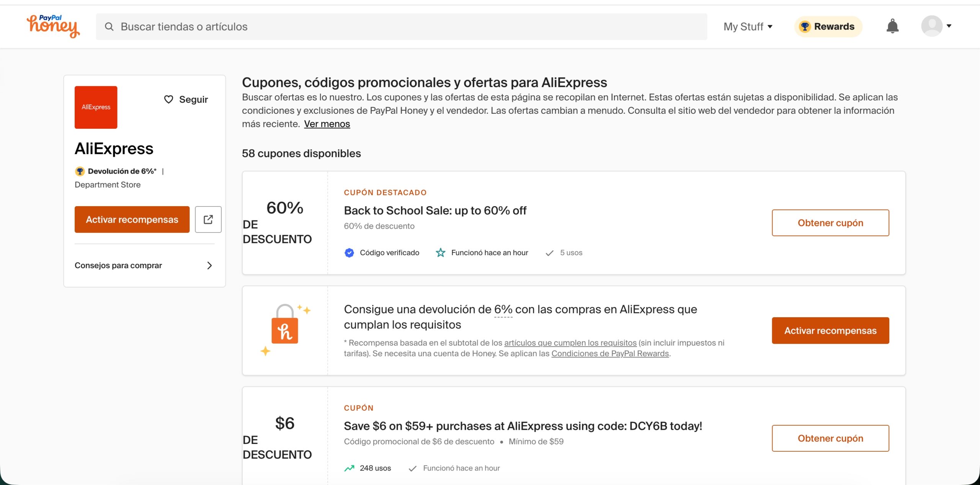
Task: Click Mínimo de $59 text
Action: 536,442
